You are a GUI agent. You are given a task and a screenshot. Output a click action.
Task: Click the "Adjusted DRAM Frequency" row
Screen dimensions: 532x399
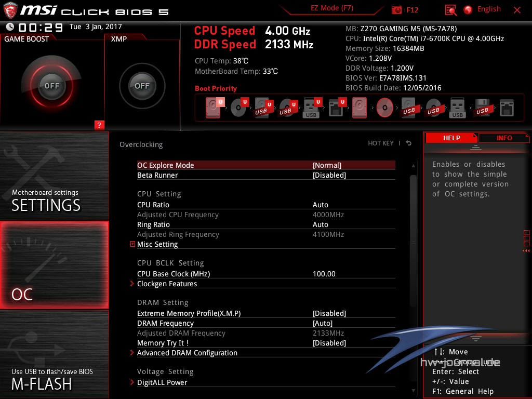266,333
